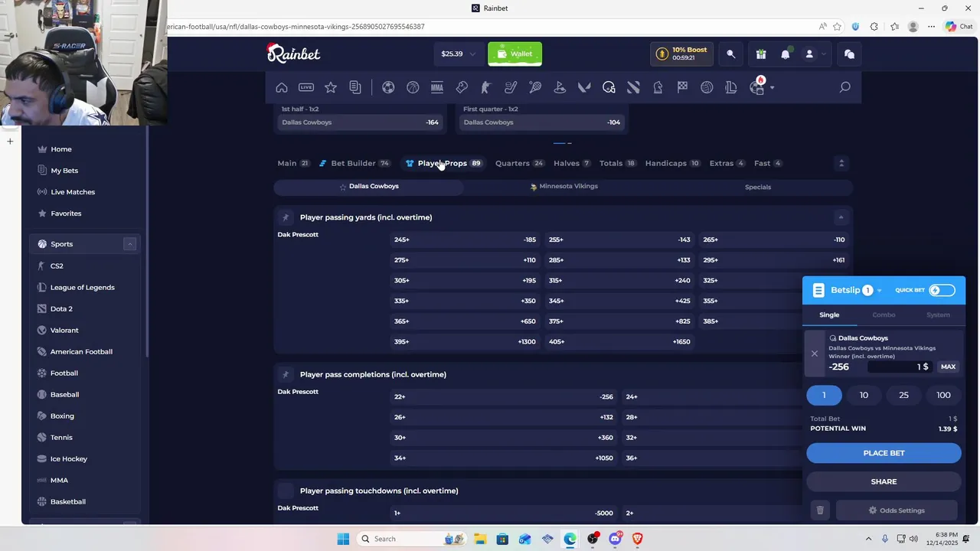Expand the balance currency dropdown
Screen dimensions: 980x551
pos(472,54)
